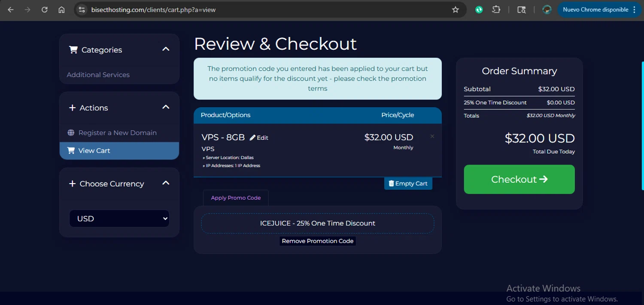Image resolution: width=644 pixels, height=305 pixels.
Task: Open the Chrome three-dot menu
Action: (x=635, y=9)
